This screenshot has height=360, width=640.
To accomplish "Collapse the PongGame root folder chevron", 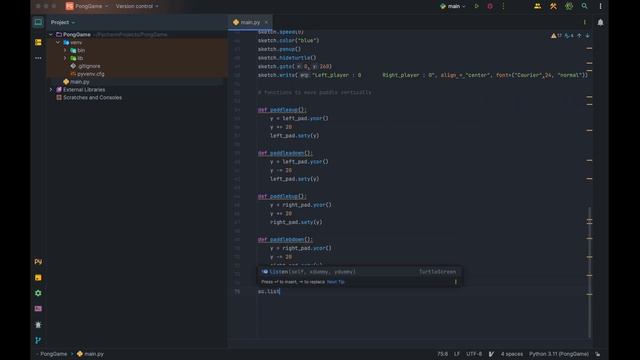I will click(x=51, y=35).
